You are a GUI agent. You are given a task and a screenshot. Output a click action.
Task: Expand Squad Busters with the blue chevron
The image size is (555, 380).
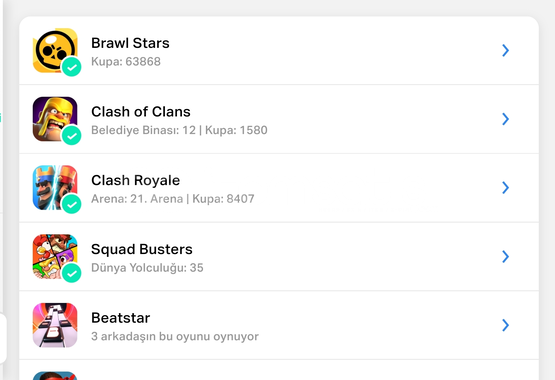tap(505, 257)
